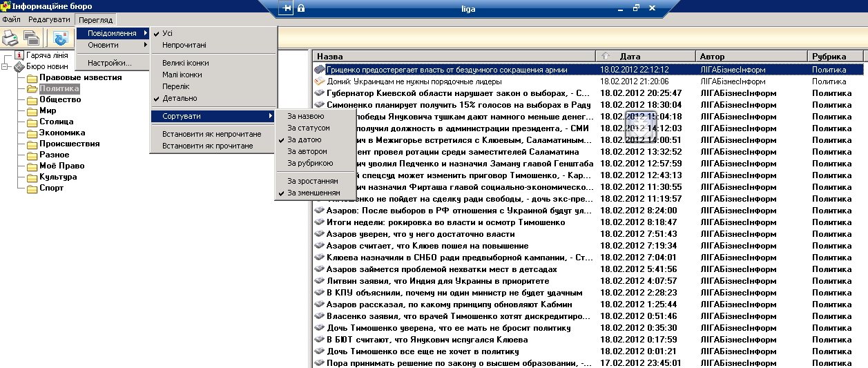The height and width of the screenshot is (368, 868).
Task: Choose Встановити як непрочитане
Action: (x=213, y=134)
